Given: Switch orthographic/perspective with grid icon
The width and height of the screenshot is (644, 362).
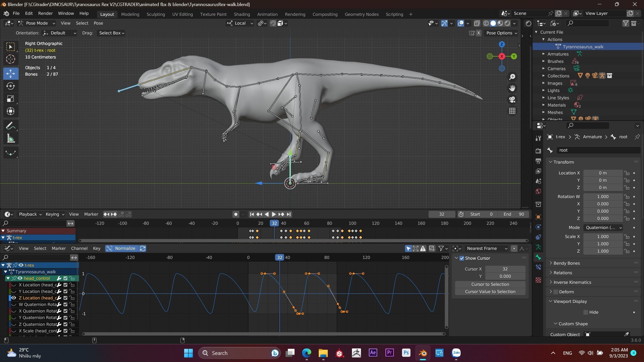Looking at the screenshot, I should pyautogui.click(x=512, y=111).
